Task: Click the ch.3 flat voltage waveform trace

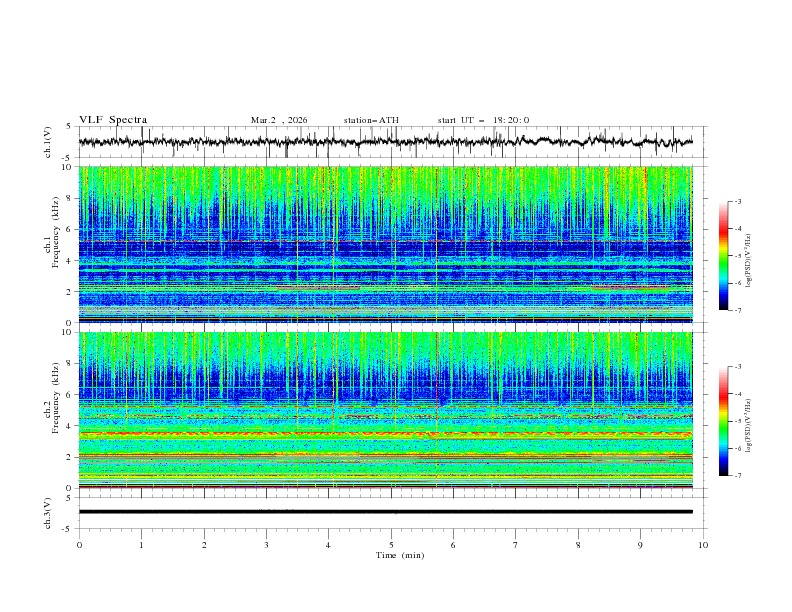Action: pyautogui.click(x=385, y=512)
